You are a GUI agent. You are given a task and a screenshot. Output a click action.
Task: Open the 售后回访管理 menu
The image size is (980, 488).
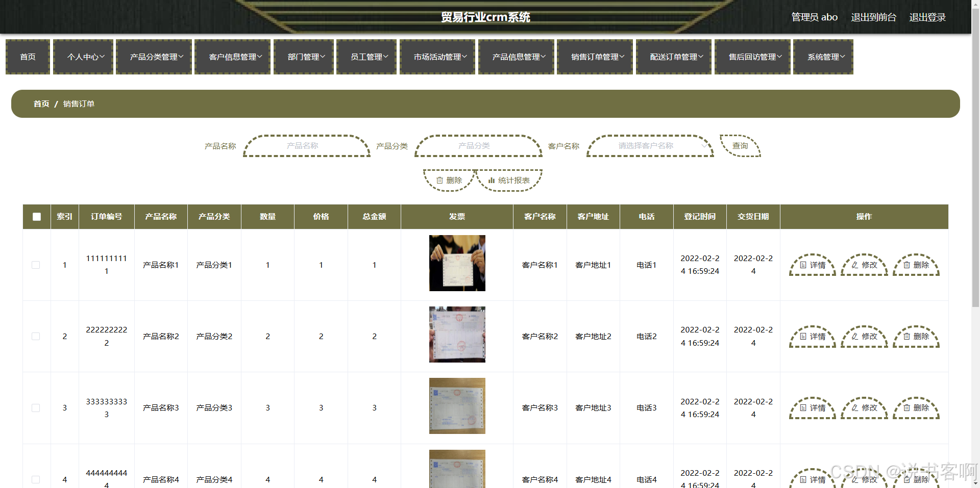[x=752, y=57]
